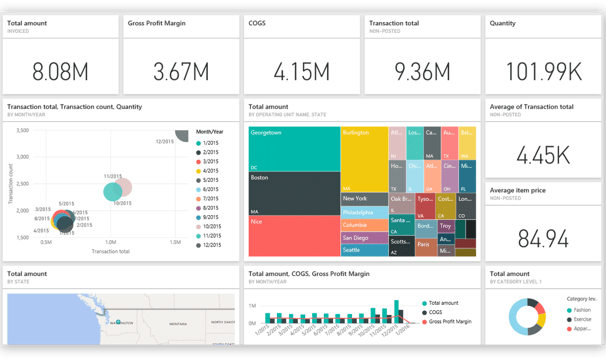606x360 pixels.
Task: Select the Nice treemap tile
Action: click(294, 236)
